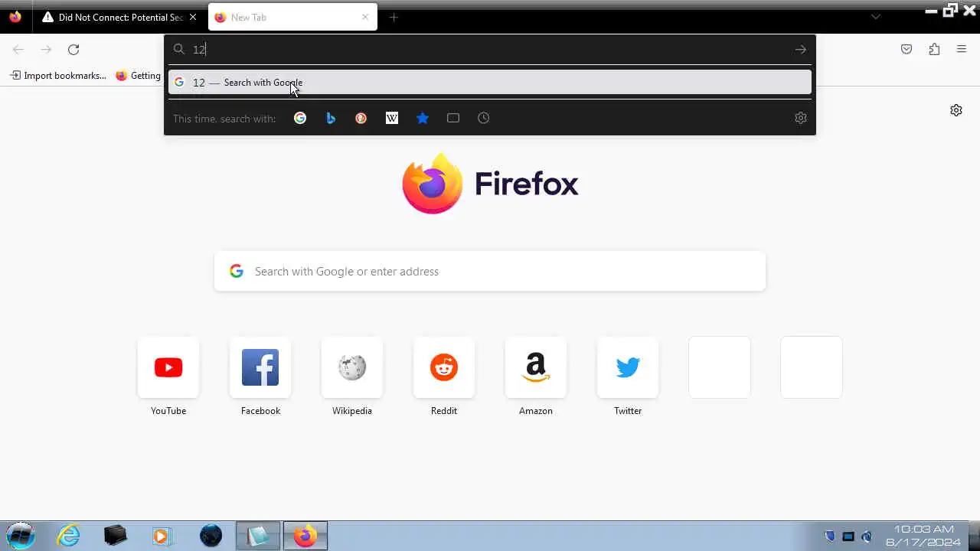
Task: Click the taskbar clock showing 10:03 AM
Action: (924, 536)
